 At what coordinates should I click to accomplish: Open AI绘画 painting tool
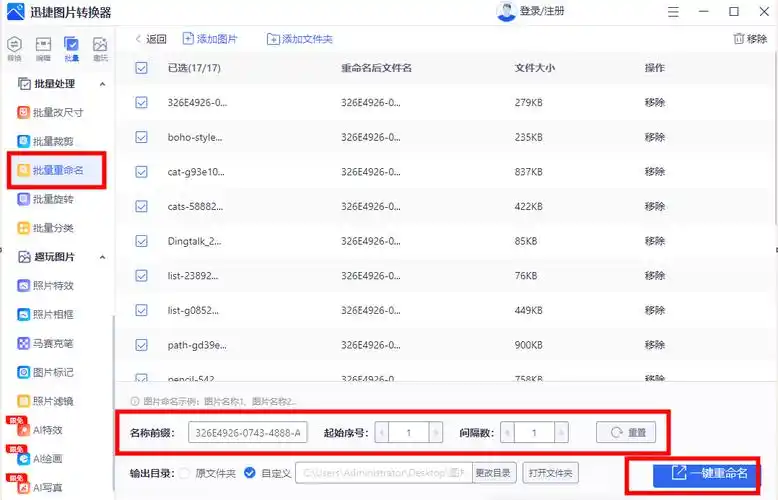pos(40,458)
